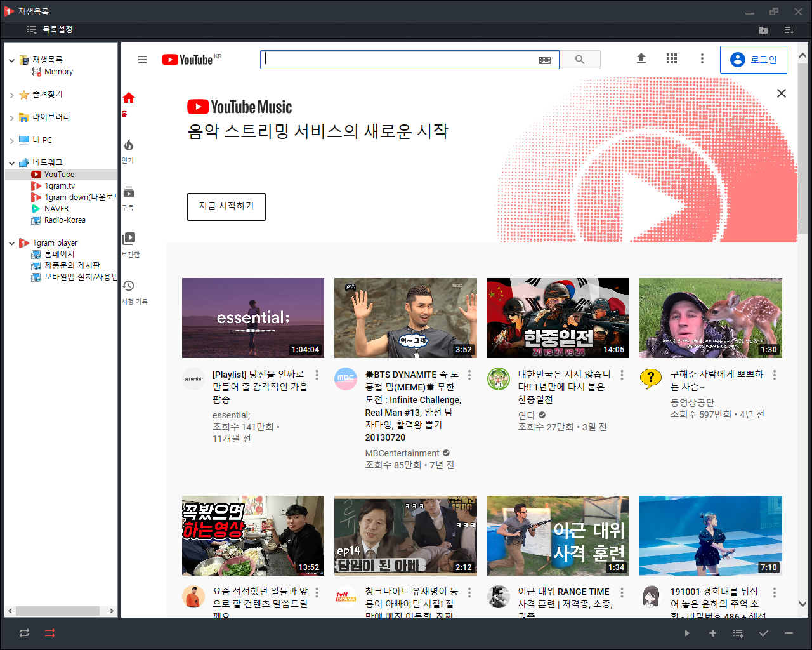Open the on-screen keyboard icon in search box

pyautogui.click(x=545, y=60)
